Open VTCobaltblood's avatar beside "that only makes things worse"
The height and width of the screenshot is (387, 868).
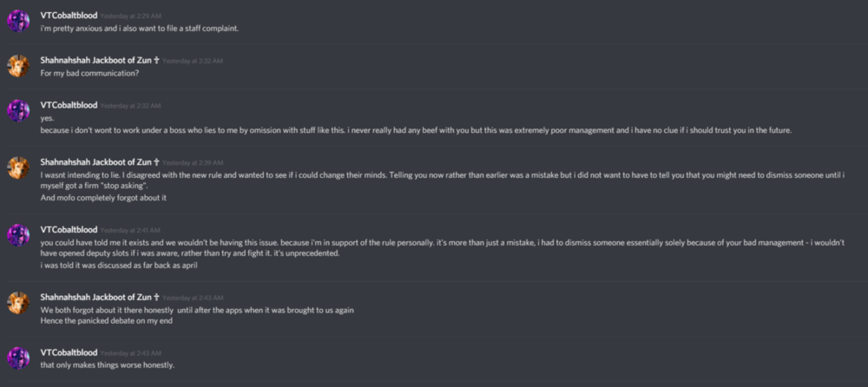[18, 357]
